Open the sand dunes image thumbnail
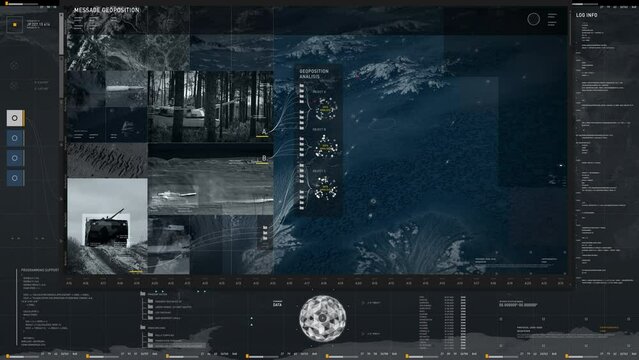The height and width of the screenshot is (360, 639). point(107,160)
